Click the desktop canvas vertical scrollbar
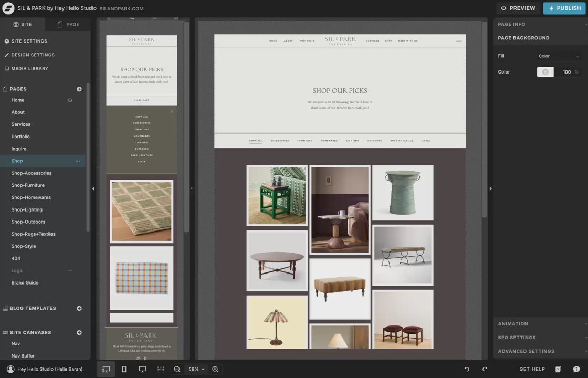This screenshot has height=378, width=588. pos(485,120)
